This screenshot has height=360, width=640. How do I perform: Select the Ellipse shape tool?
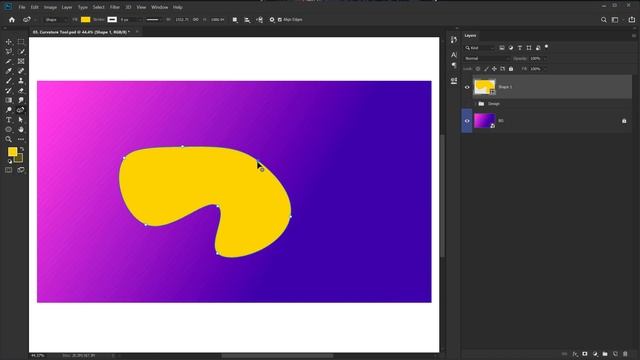click(x=9, y=129)
